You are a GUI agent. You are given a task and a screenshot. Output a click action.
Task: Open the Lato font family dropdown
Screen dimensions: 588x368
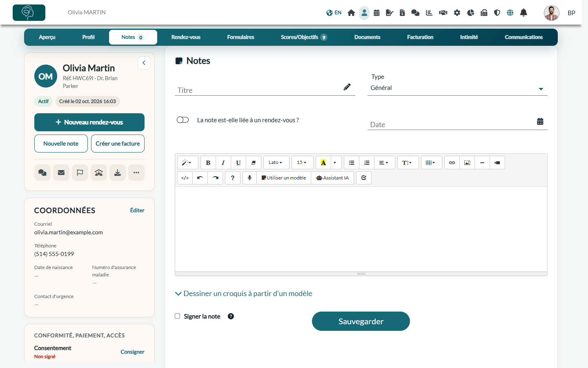pos(276,163)
